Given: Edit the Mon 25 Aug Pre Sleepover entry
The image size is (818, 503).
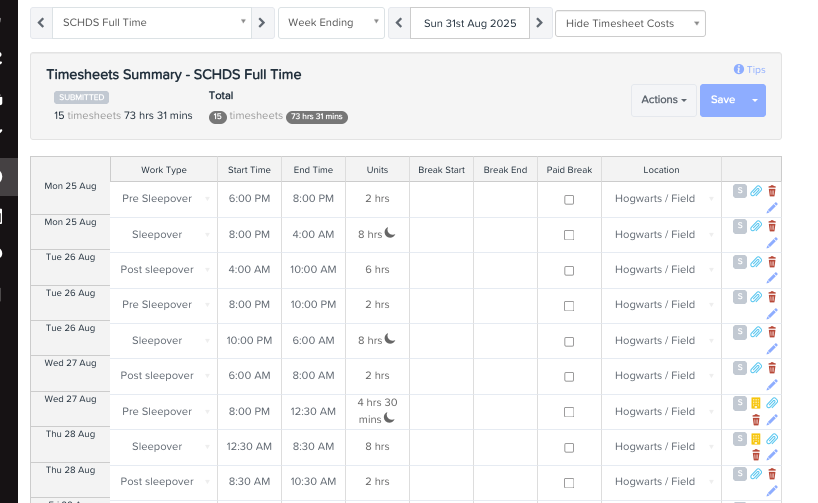Looking at the screenshot, I should (772, 208).
